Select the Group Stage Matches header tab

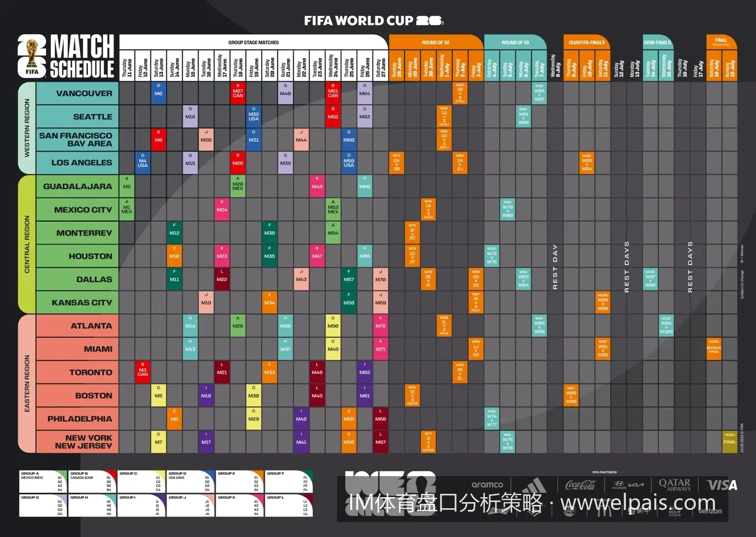pos(253,42)
